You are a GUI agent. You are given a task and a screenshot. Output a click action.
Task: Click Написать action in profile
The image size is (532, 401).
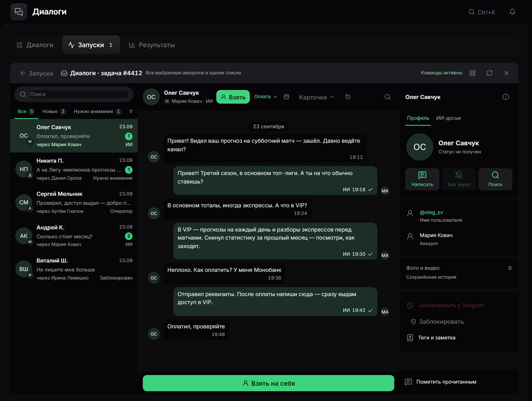[422, 179]
